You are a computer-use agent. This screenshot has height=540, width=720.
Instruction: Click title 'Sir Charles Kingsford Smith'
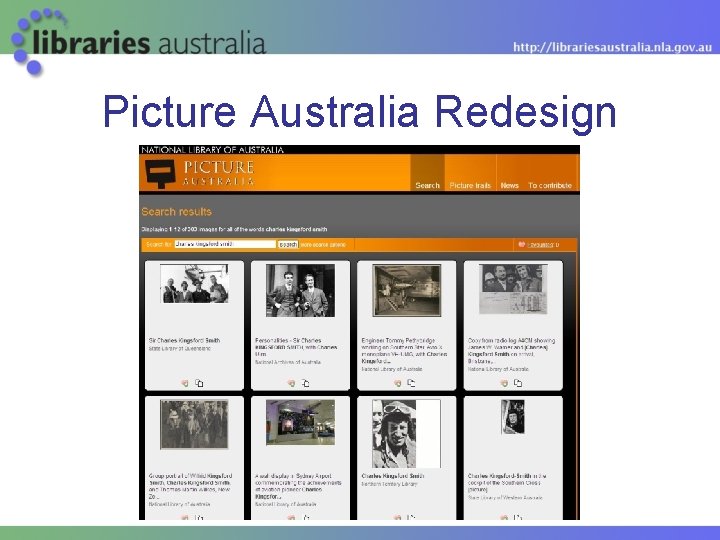pos(185,341)
